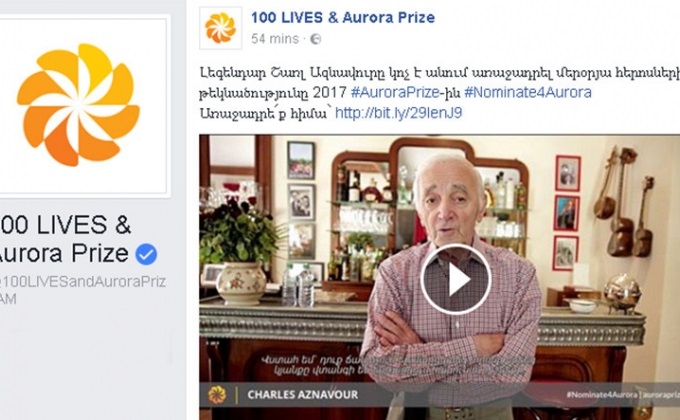Click the Aurora logo in video lower bar
Viewport: 680px width, 420px height.
pos(217,394)
